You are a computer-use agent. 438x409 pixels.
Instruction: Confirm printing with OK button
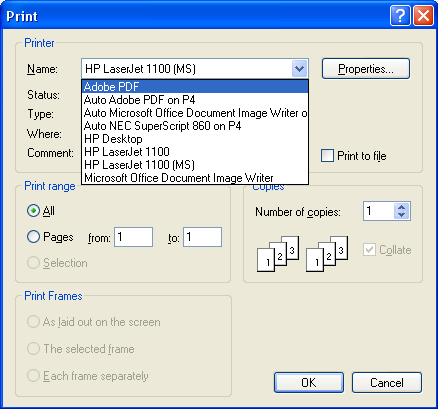click(309, 382)
